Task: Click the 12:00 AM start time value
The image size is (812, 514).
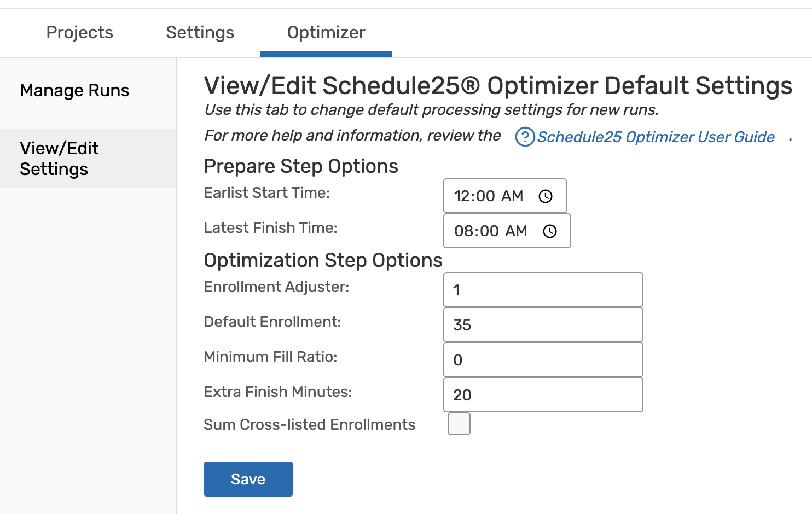Action: pyautogui.click(x=488, y=196)
